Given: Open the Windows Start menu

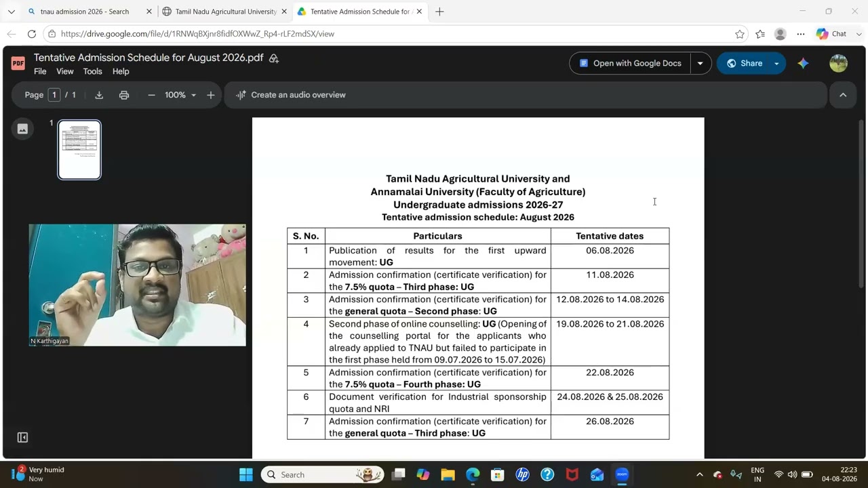Looking at the screenshot, I should pyautogui.click(x=245, y=474).
